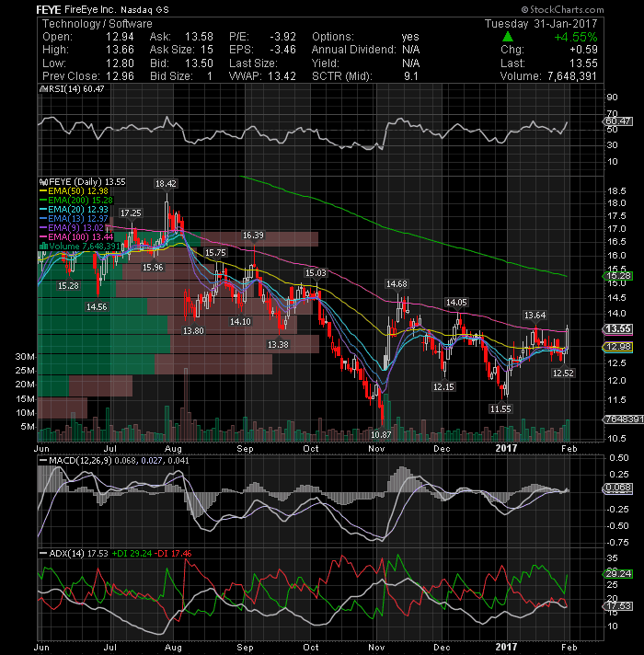Image resolution: width=644 pixels, height=655 pixels.
Task: Click the RSI(14) 60.47 panel label
Action: [76, 89]
